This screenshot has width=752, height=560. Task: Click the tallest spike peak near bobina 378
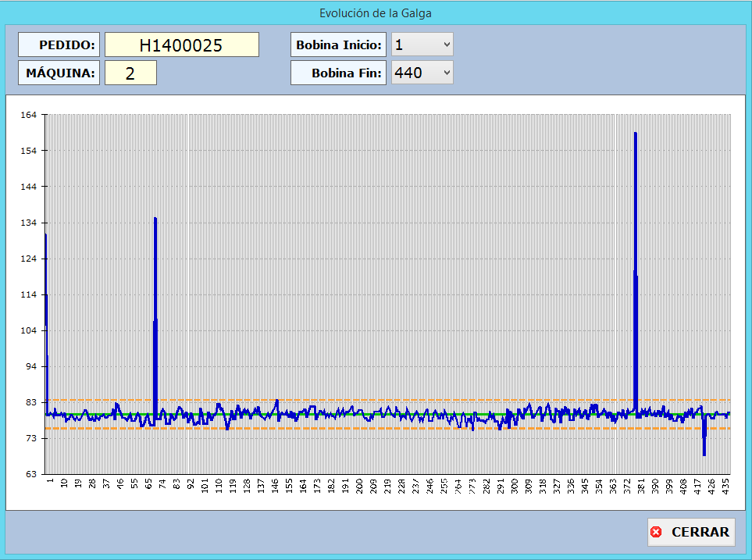(635, 134)
